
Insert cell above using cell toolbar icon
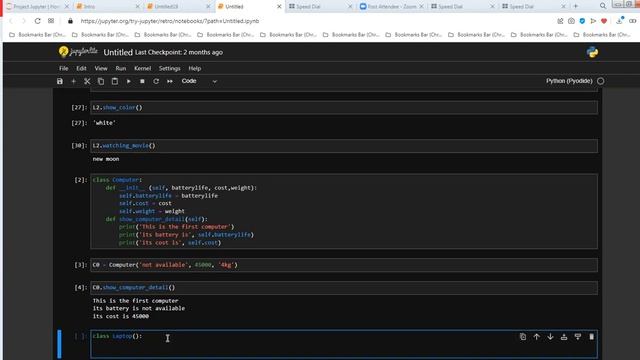(564, 337)
